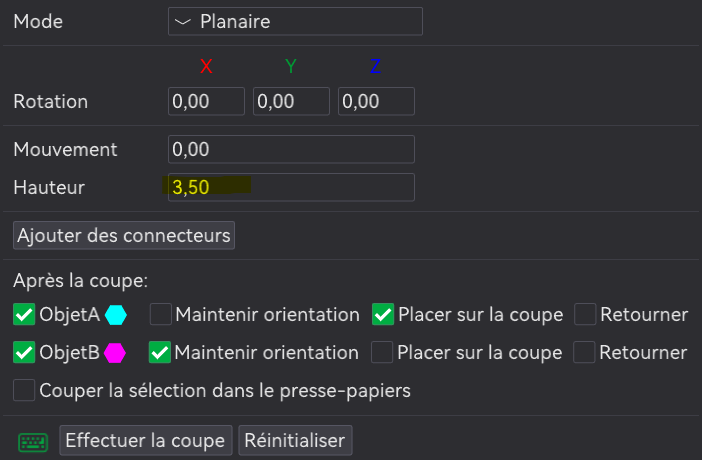Image resolution: width=702 pixels, height=460 pixels.
Task: Click Effectuer la coupe button
Action: click(146, 440)
